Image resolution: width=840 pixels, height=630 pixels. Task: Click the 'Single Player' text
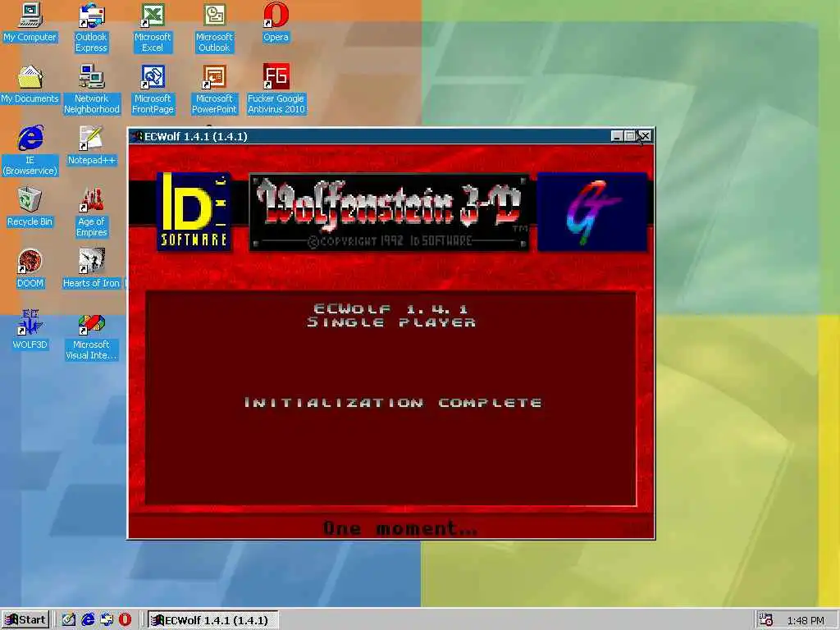[x=391, y=322]
